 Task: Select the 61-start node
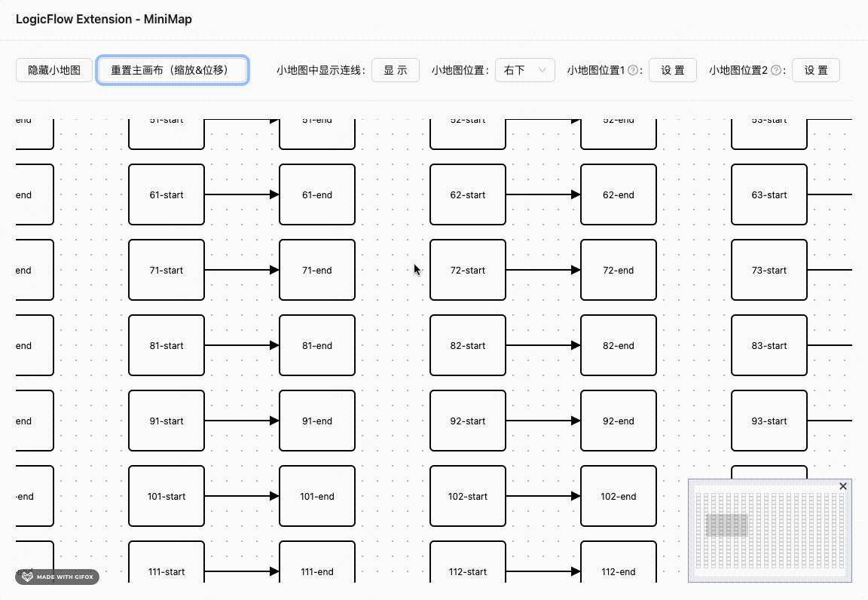point(167,194)
